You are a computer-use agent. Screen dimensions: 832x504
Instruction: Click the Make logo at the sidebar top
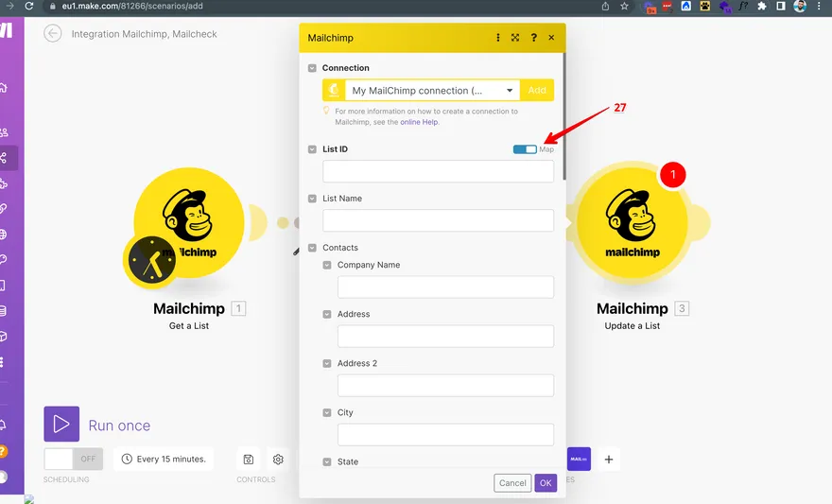(x=7, y=29)
